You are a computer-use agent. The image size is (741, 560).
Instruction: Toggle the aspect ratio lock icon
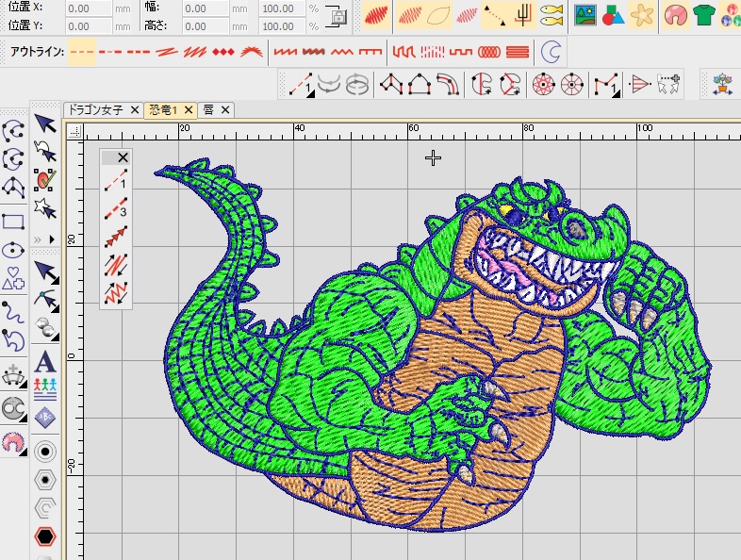[x=337, y=16]
